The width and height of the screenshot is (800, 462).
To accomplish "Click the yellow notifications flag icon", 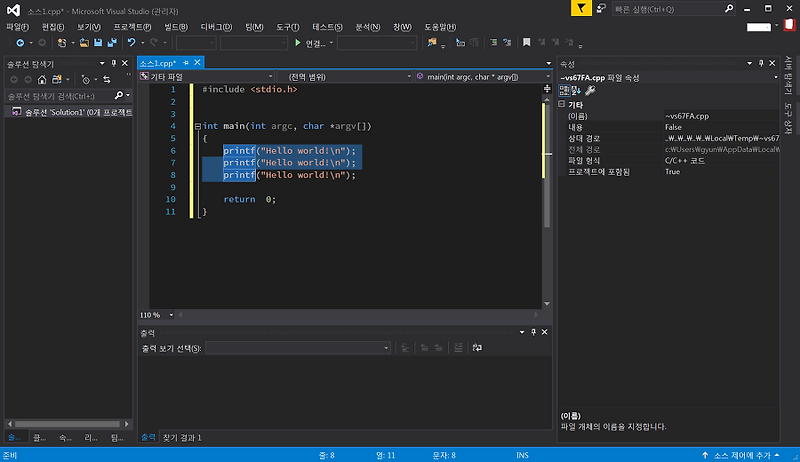I will coord(581,8).
